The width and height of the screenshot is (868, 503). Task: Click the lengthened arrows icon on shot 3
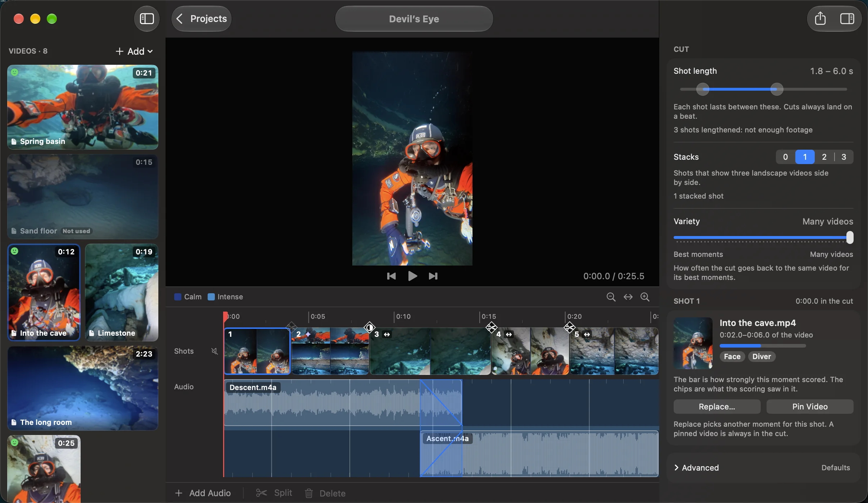click(x=387, y=335)
